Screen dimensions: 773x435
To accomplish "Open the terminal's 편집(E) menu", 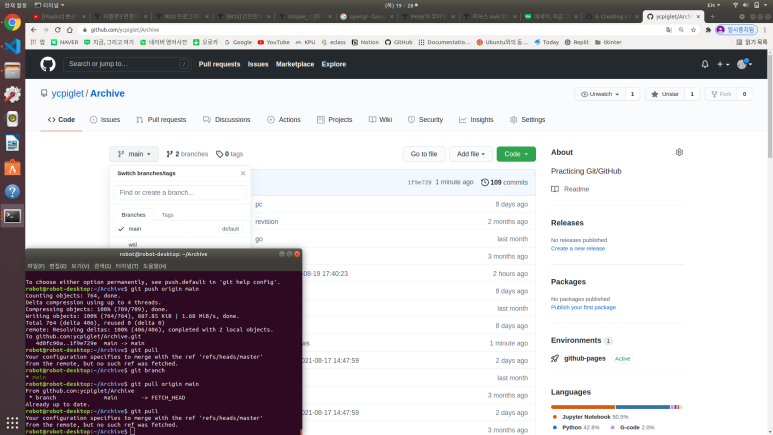I will (x=58, y=266).
